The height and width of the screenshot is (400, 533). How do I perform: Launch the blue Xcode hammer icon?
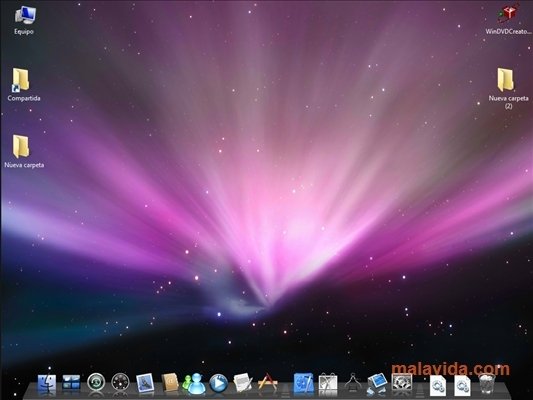pyautogui.click(x=304, y=383)
